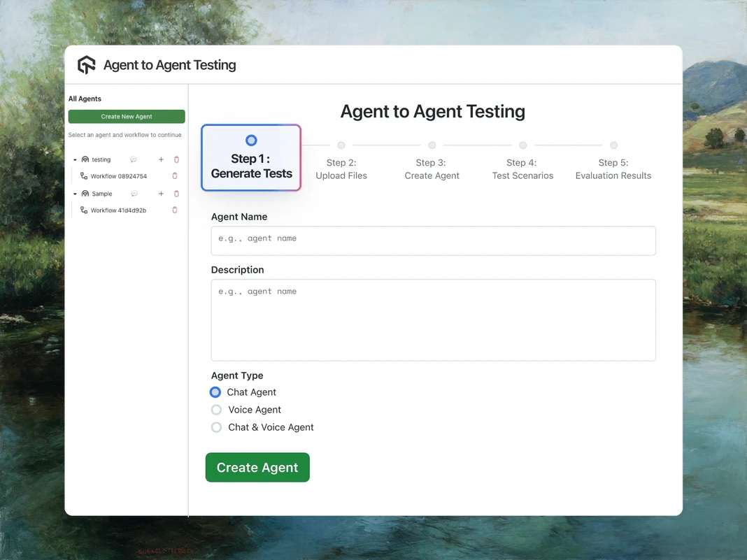747x560 pixels.
Task: Focus the Agent Name input field
Action: tap(434, 240)
